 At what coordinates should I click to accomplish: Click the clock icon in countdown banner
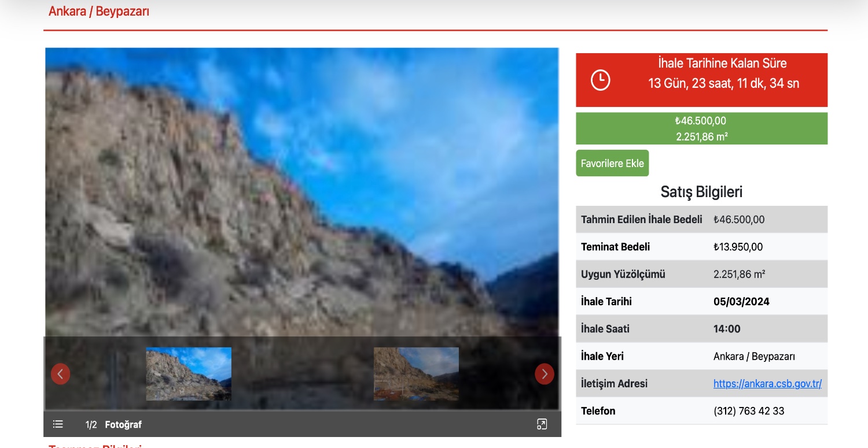point(600,80)
